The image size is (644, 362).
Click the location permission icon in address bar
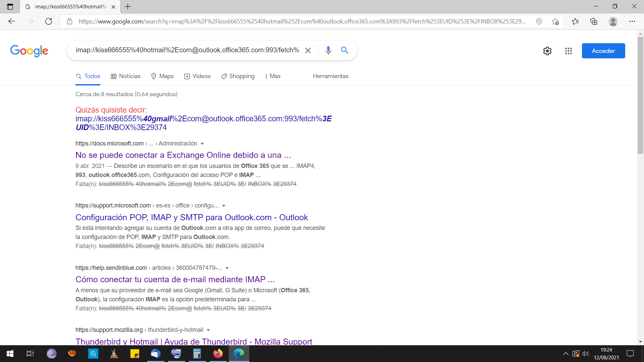(539, 21)
